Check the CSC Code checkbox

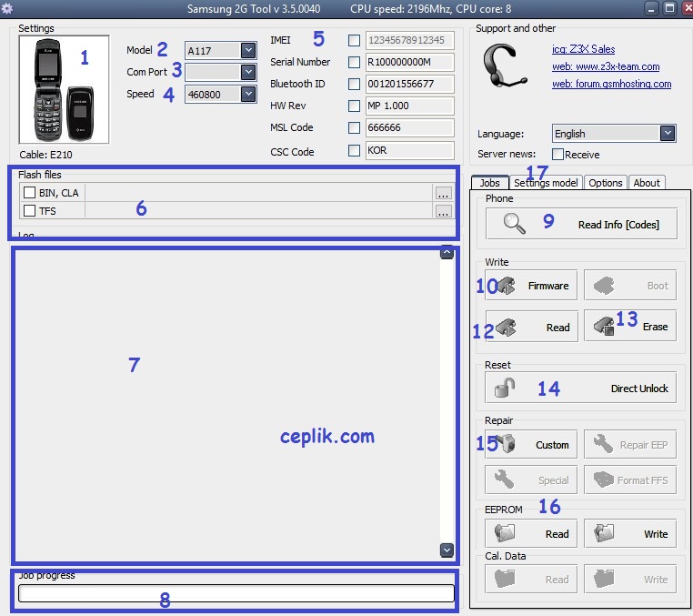(354, 150)
